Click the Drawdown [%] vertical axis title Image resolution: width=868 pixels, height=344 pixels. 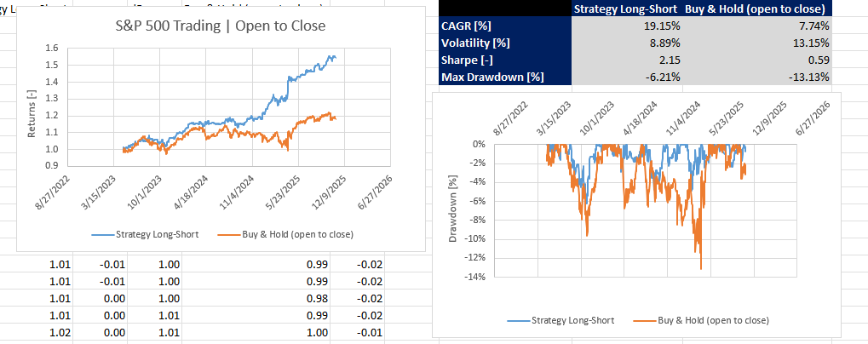coord(453,210)
